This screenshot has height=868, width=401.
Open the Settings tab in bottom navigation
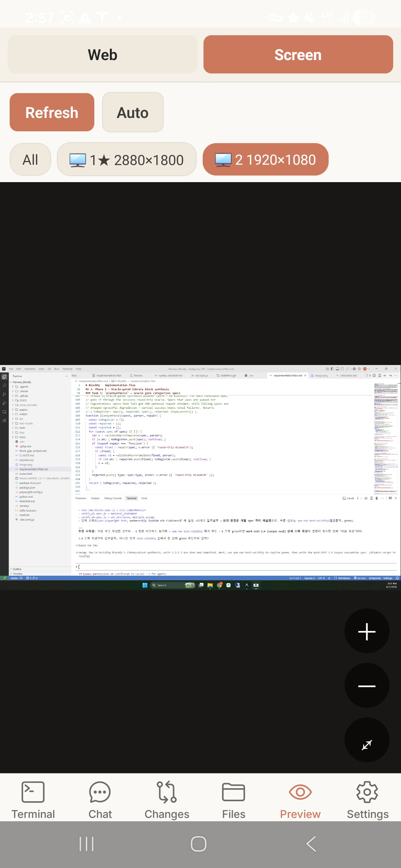tap(368, 800)
